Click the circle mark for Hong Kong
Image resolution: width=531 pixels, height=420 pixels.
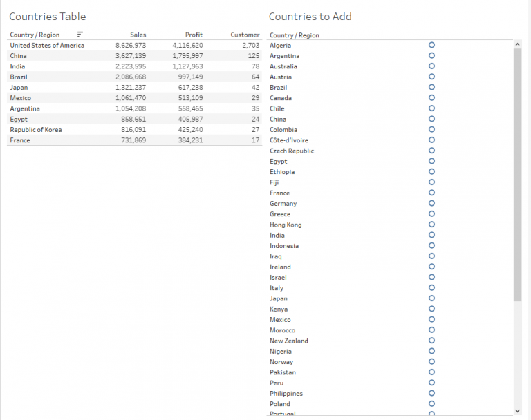click(x=431, y=224)
